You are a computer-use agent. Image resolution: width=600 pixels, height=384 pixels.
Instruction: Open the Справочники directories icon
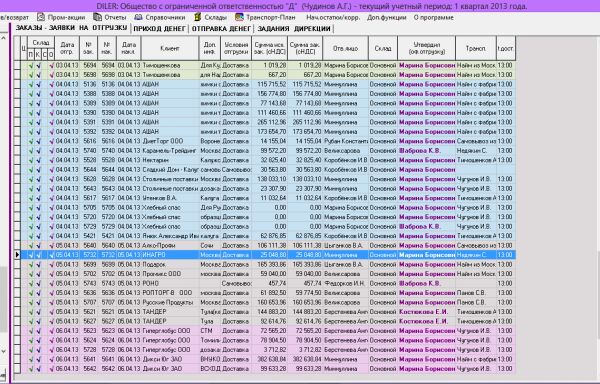coord(138,17)
